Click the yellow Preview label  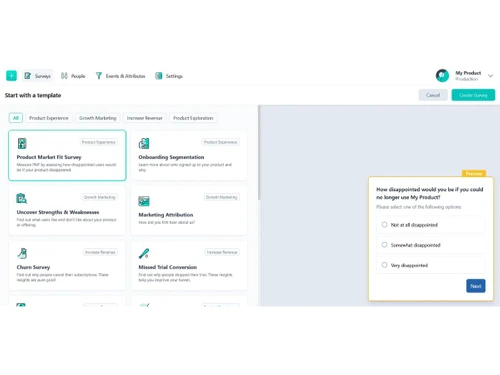pos(474,173)
